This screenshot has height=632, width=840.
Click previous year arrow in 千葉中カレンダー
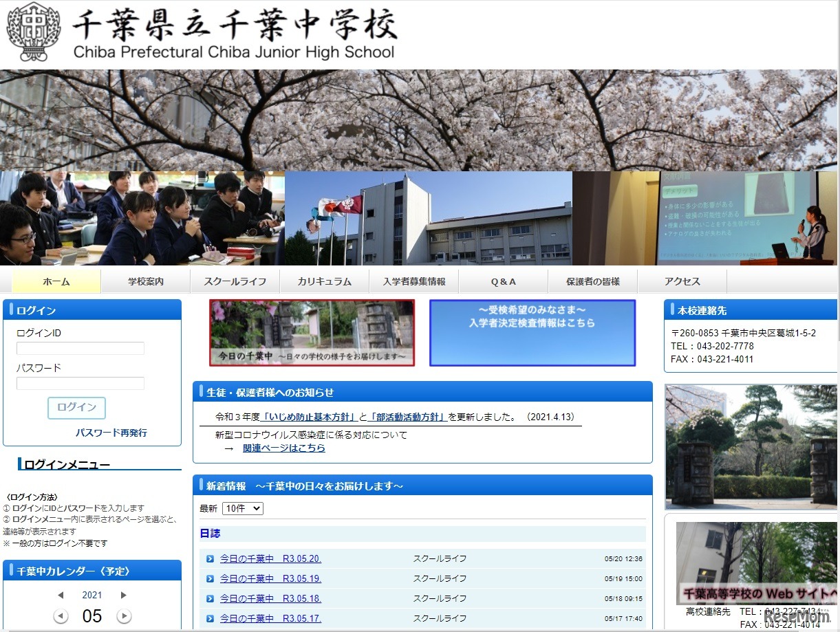[61, 594]
